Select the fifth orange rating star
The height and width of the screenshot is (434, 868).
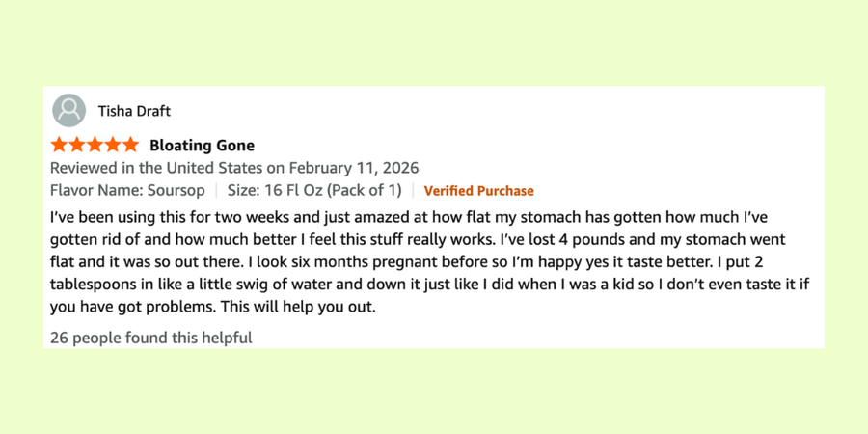click(x=130, y=146)
